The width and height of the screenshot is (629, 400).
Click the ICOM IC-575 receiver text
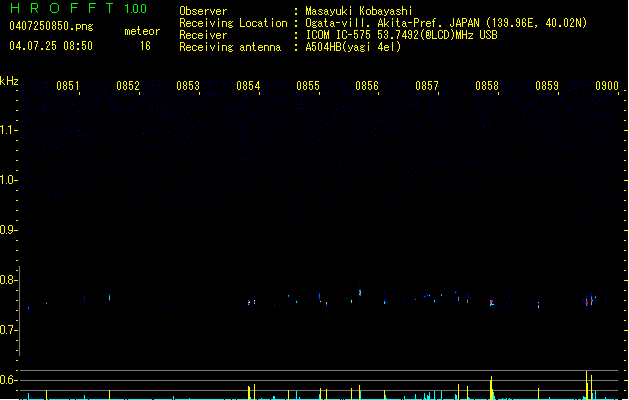(402, 35)
